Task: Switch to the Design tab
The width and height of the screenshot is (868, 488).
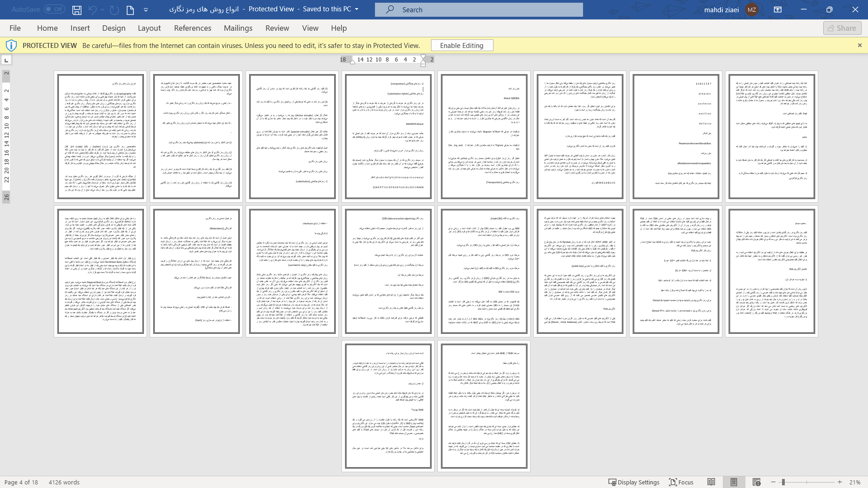Action: point(114,28)
